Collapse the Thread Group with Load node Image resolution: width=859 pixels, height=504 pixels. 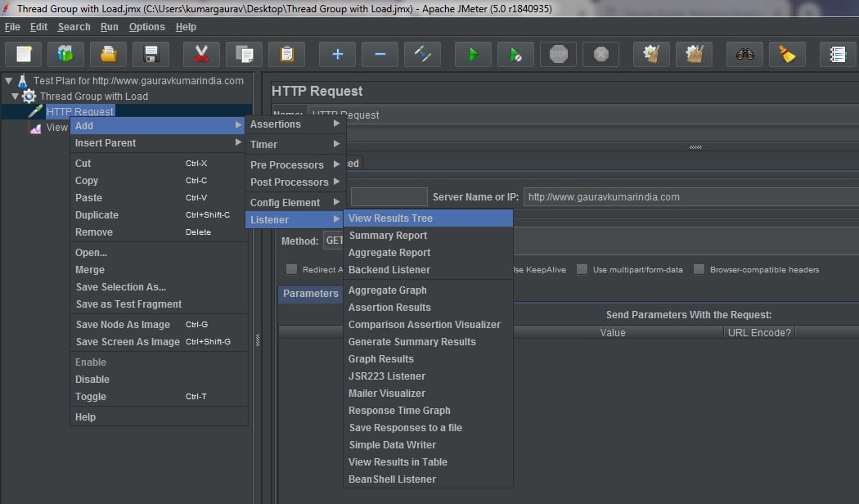15,96
